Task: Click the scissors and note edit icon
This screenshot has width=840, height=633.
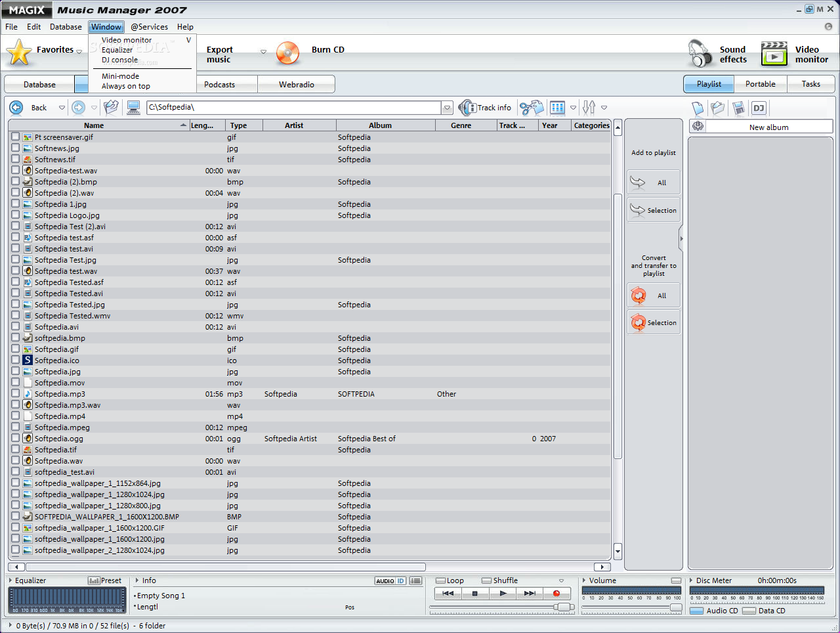Action: point(532,108)
